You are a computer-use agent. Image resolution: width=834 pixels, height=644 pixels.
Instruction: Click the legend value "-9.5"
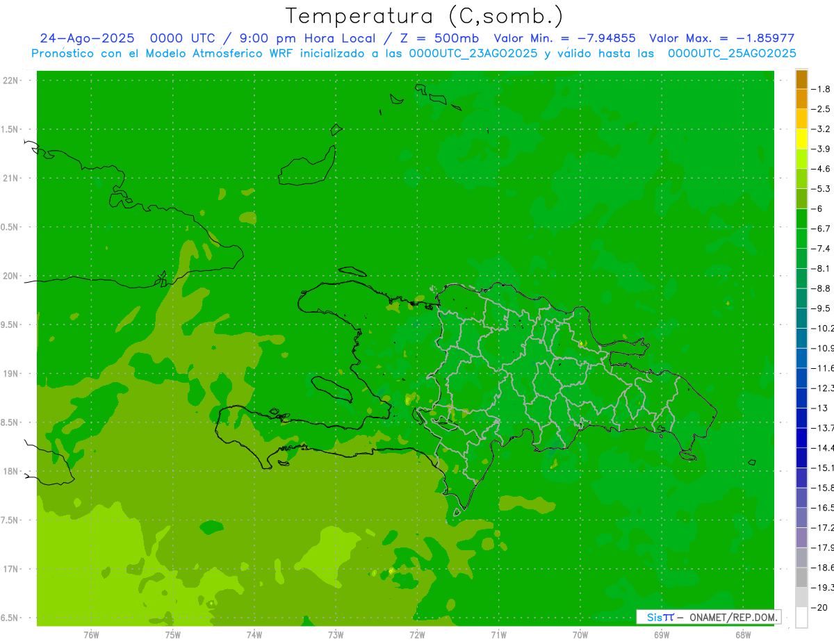click(821, 308)
